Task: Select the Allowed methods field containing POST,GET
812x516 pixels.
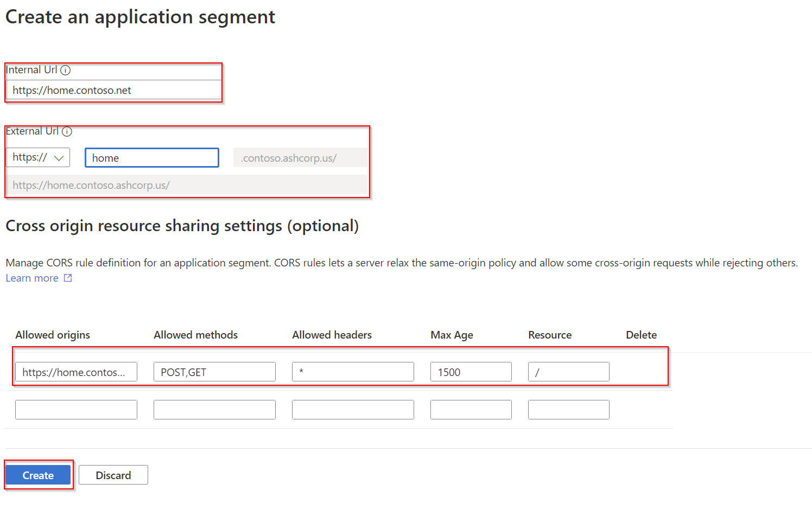Action: 214,372
